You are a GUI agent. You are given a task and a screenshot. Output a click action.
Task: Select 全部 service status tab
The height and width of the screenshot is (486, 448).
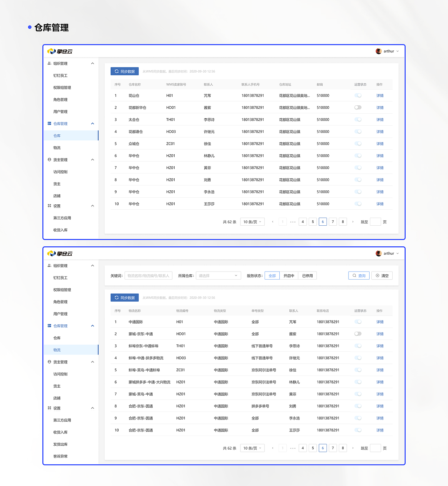click(272, 276)
